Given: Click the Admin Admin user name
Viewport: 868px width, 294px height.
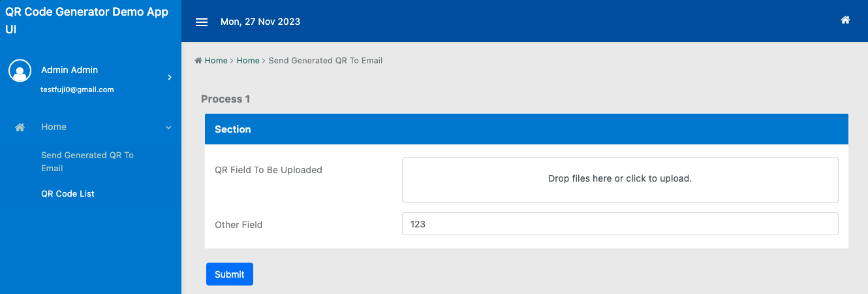Looking at the screenshot, I should [x=69, y=70].
